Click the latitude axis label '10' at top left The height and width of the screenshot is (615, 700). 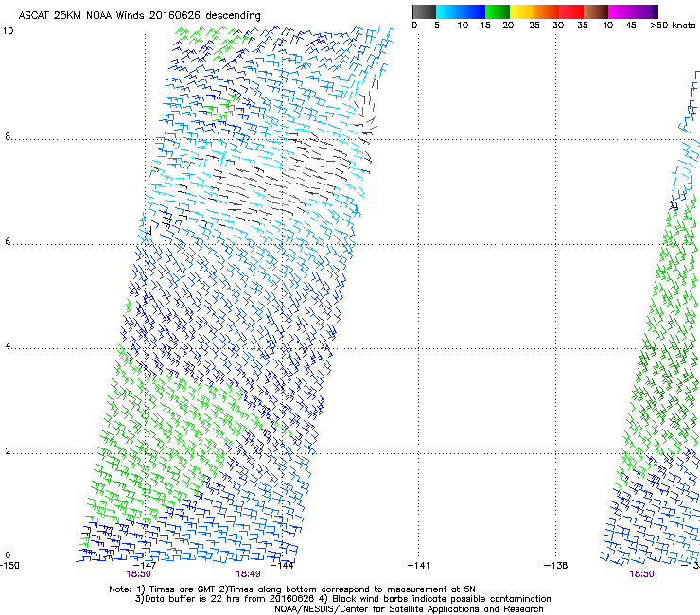(x=8, y=31)
